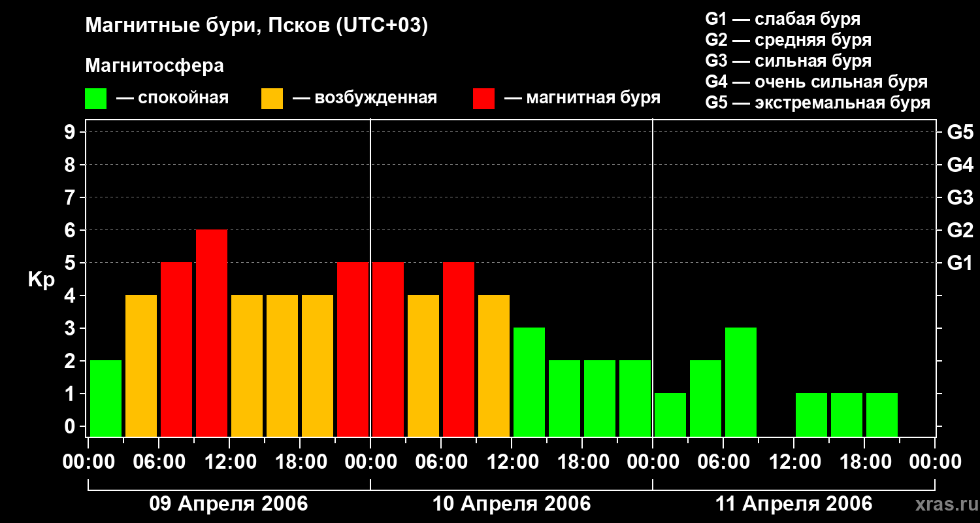Select the green Kp 3 bar on 10 Апреля
The width and height of the screenshot is (980, 523).
[x=529, y=382]
